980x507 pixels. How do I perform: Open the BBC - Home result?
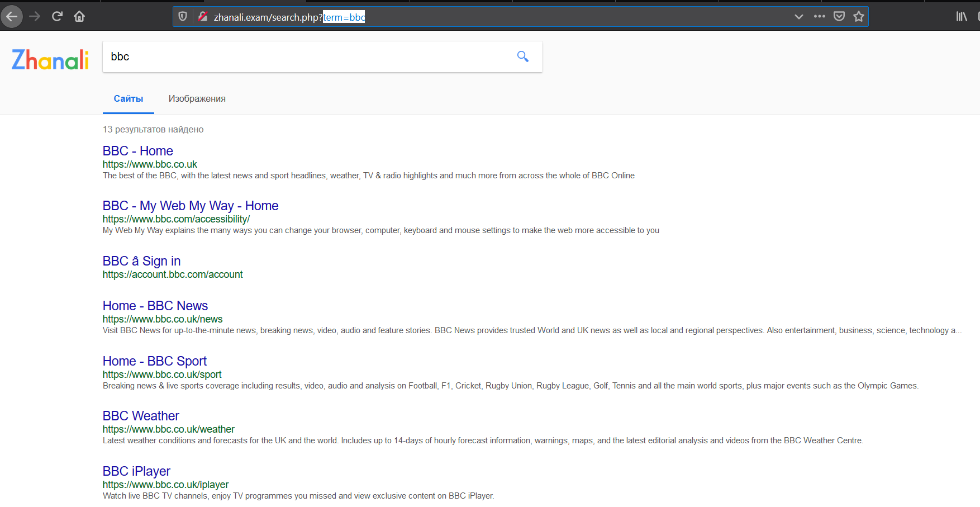[x=138, y=151]
